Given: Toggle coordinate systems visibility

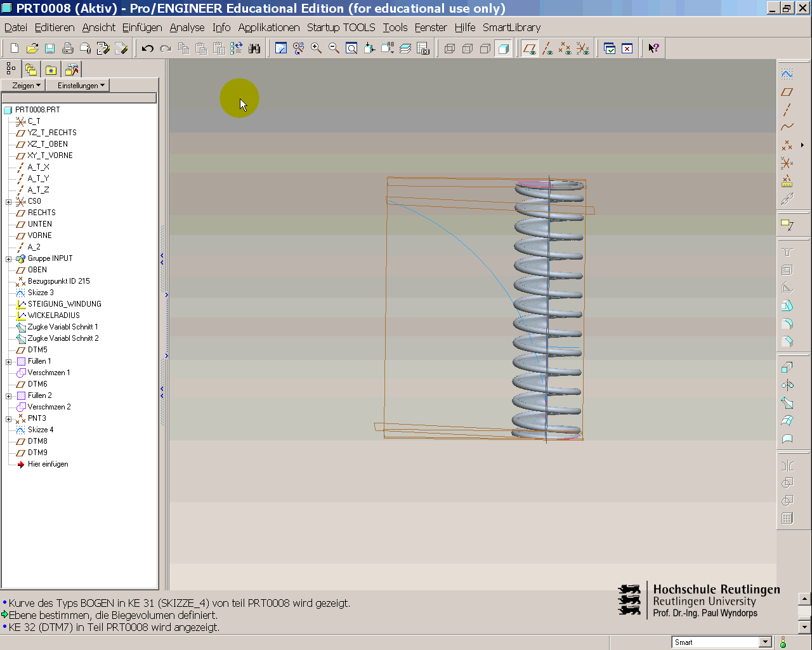Looking at the screenshot, I should (x=583, y=48).
